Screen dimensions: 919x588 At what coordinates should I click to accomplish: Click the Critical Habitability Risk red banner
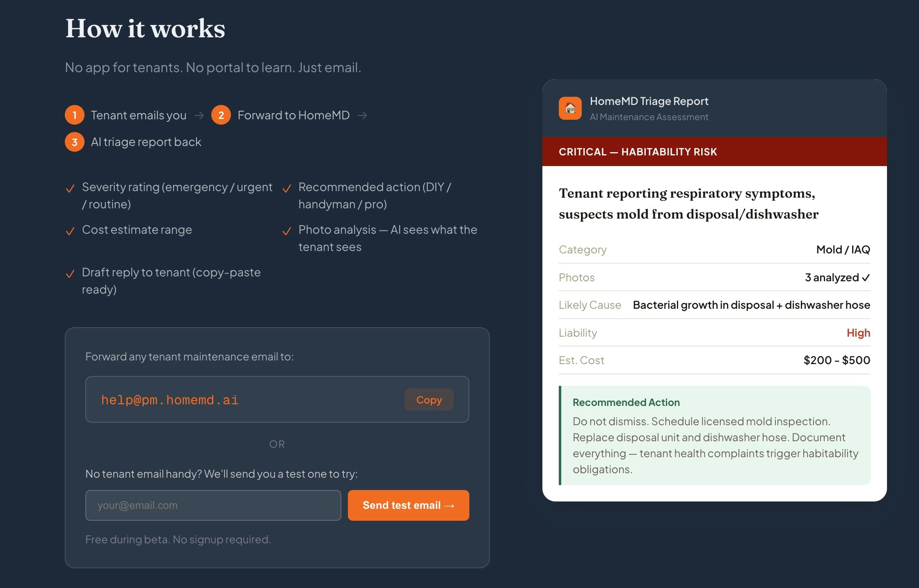[714, 152]
